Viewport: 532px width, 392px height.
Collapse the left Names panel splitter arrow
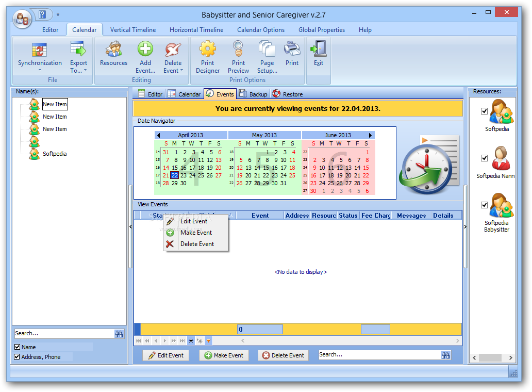[130, 226]
